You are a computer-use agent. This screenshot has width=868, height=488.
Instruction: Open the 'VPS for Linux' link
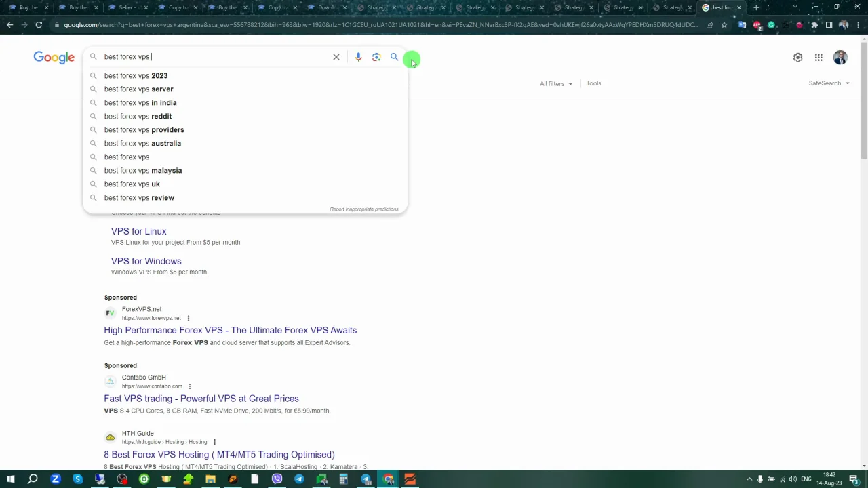[x=138, y=231]
